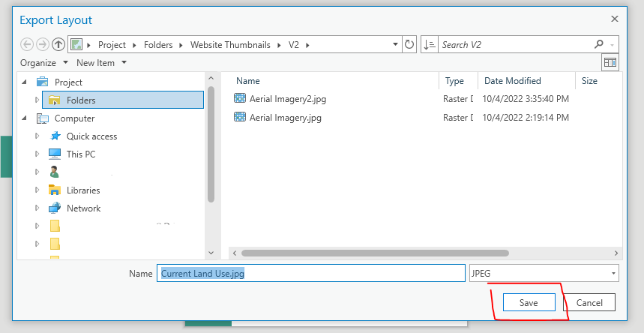Click the Libraries folder icon
Viewport: 644px width, 333px height.
(x=55, y=190)
